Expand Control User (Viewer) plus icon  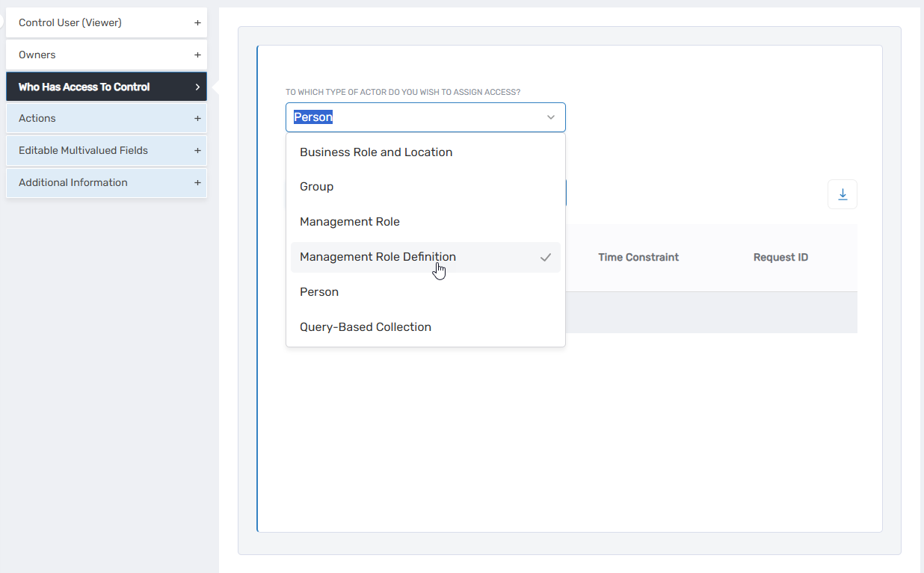click(x=197, y=23)
